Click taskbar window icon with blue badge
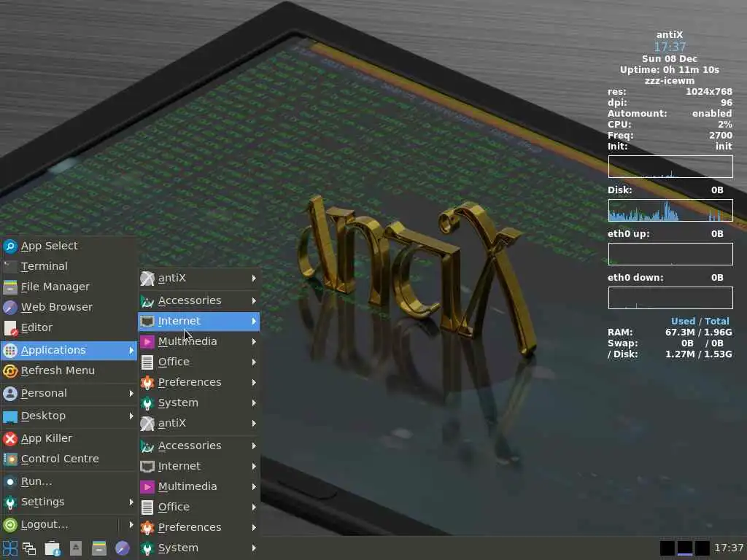 [x=53, y=548]
